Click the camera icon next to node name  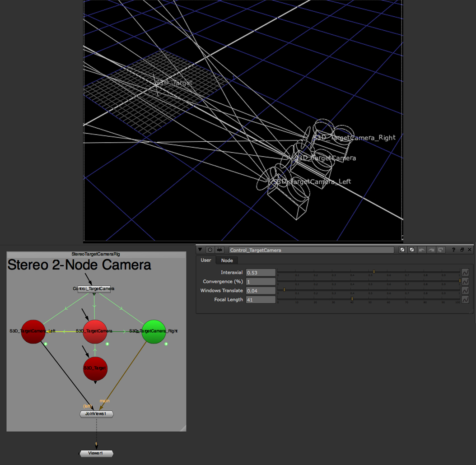(x=219, y=250)
